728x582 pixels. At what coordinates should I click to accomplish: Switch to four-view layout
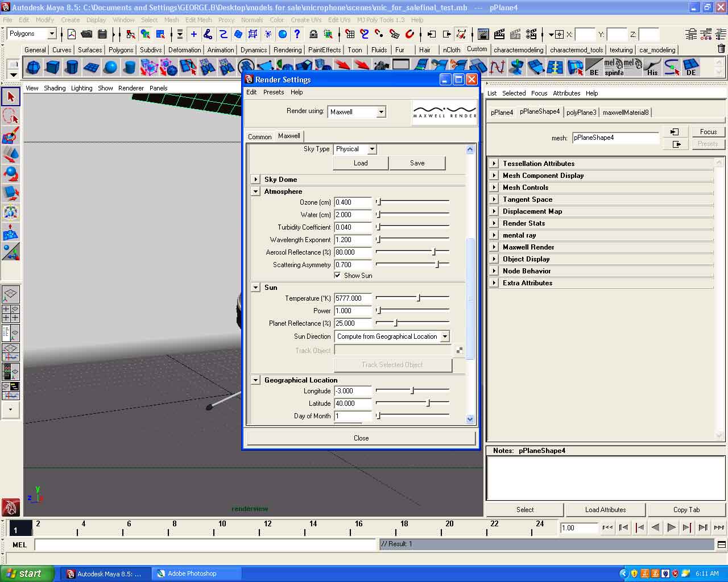click(11, 314)
